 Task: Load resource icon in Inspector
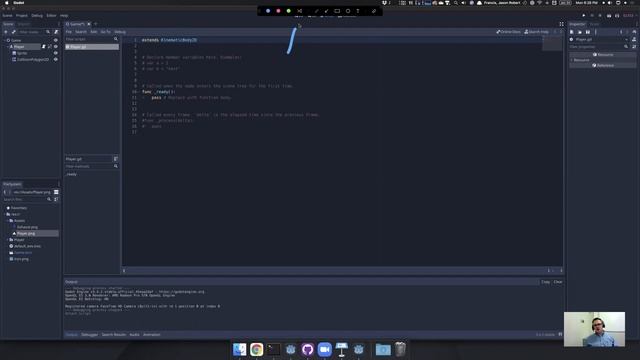point(580,32)
